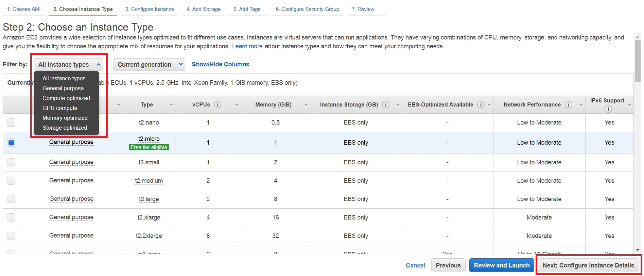This screenshot has height=276, width=644.
Task: Select GPU compute in the dropdown list
Action: click(x=60, y=108)
